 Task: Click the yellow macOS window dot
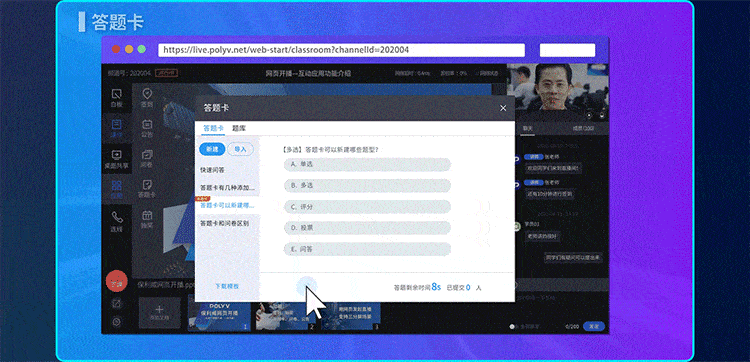tap(129, 49)
